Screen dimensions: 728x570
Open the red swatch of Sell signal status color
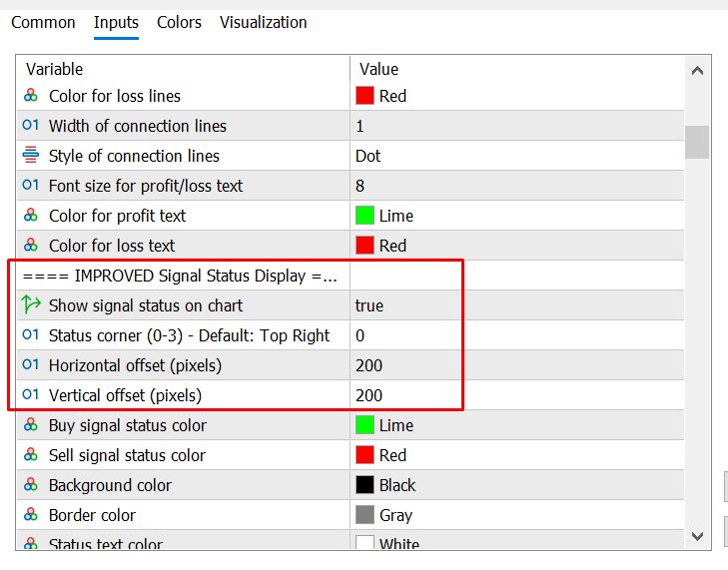coord(364,455)
